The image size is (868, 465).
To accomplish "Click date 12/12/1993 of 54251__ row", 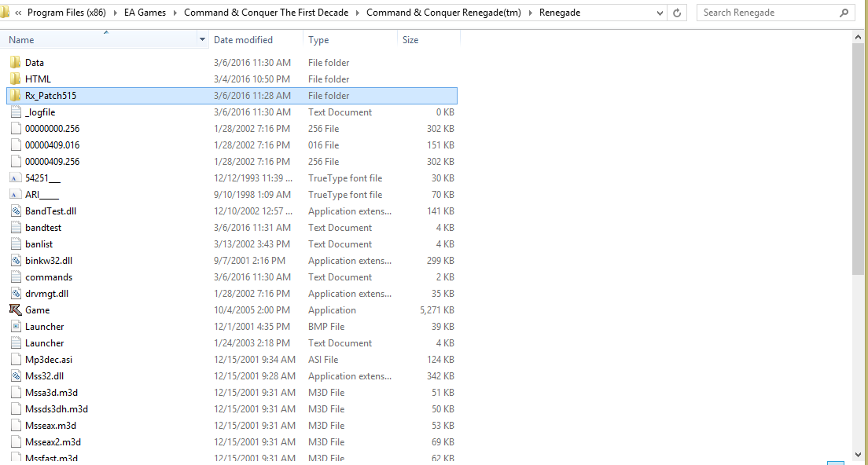I will (x=253, y=178).
